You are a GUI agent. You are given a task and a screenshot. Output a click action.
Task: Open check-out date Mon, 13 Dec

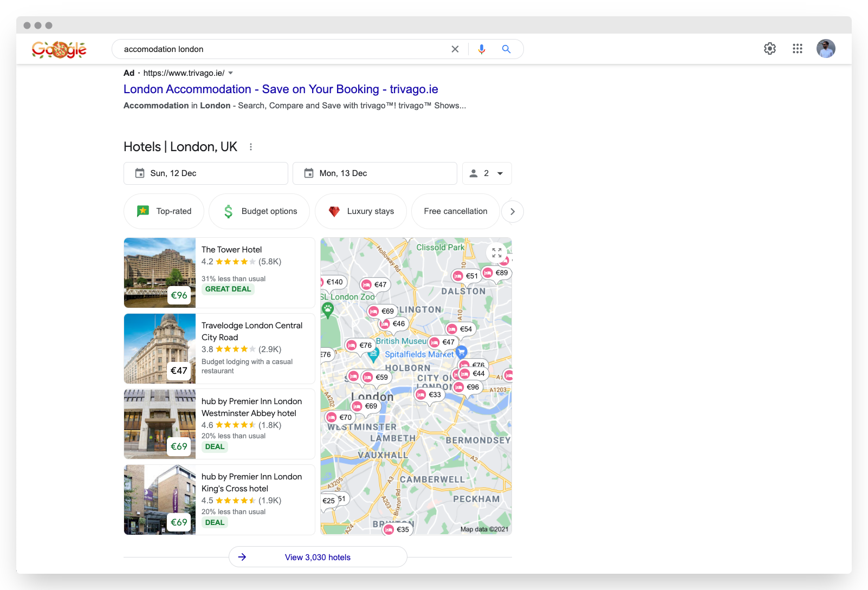pos(375,173)
